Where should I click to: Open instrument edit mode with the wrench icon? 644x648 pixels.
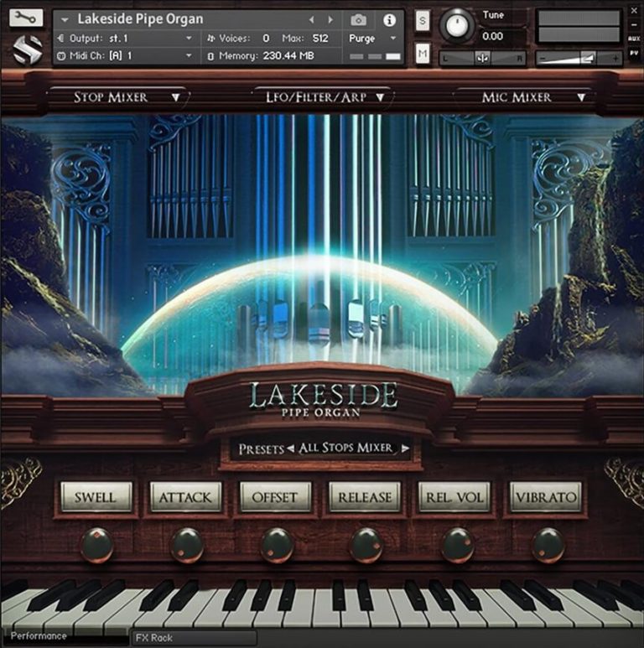(26, 18)
